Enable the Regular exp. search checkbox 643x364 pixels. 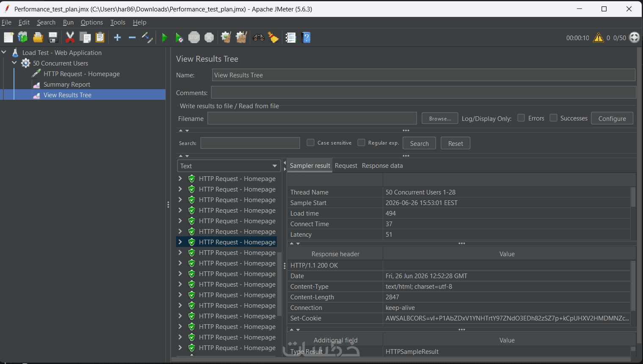pyautogui.click(x=361, y=142)
